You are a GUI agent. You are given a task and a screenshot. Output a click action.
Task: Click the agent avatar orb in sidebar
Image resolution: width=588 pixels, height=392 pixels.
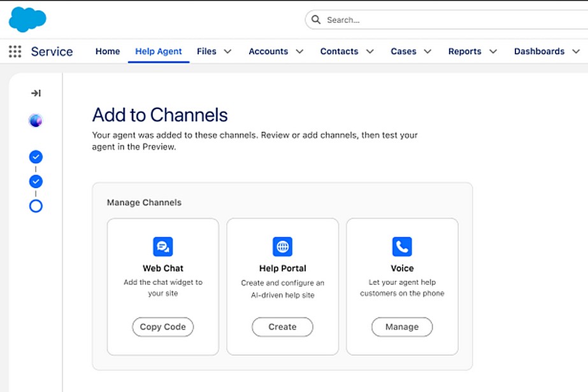click(36, 120)
